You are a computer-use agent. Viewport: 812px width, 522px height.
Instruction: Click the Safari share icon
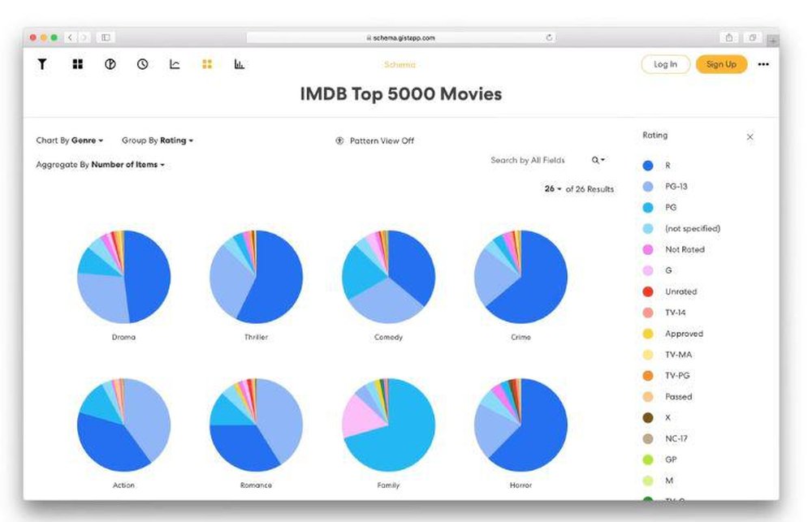click(729, 37)
